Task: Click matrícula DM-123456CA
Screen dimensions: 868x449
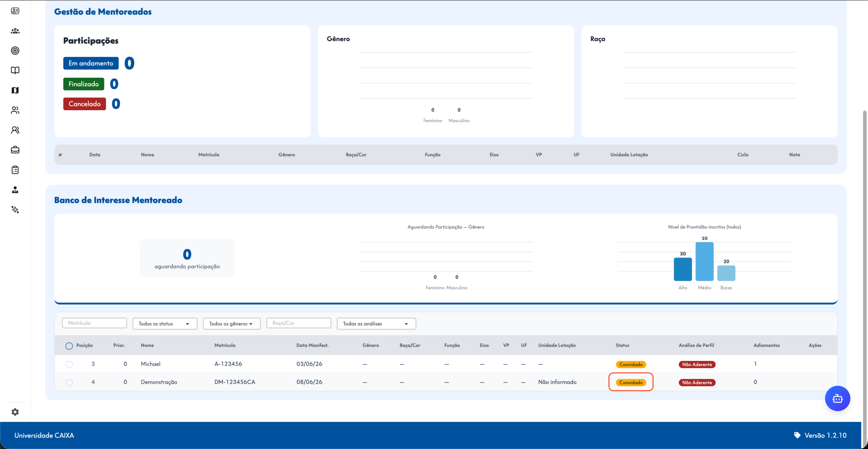Action: [235, 382]
